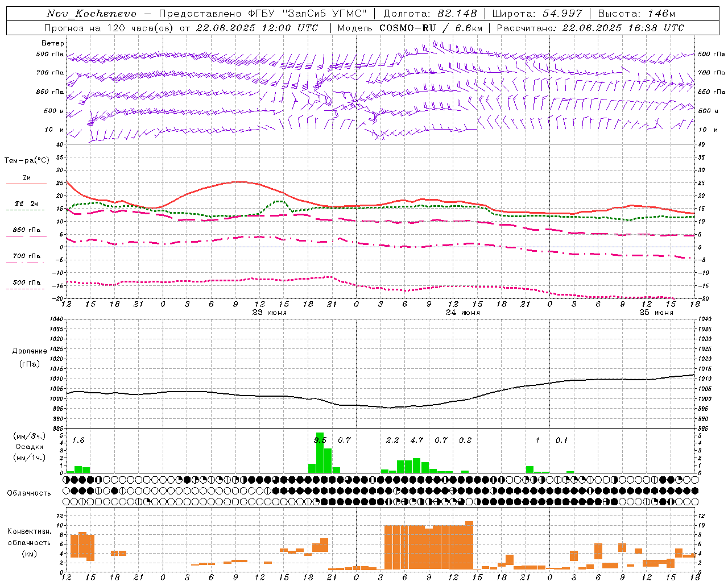Image resolution: width=728 pixels, height=582 pixels.
Task: Click the 0.1 precipitation total
Action: click(562, 440)
